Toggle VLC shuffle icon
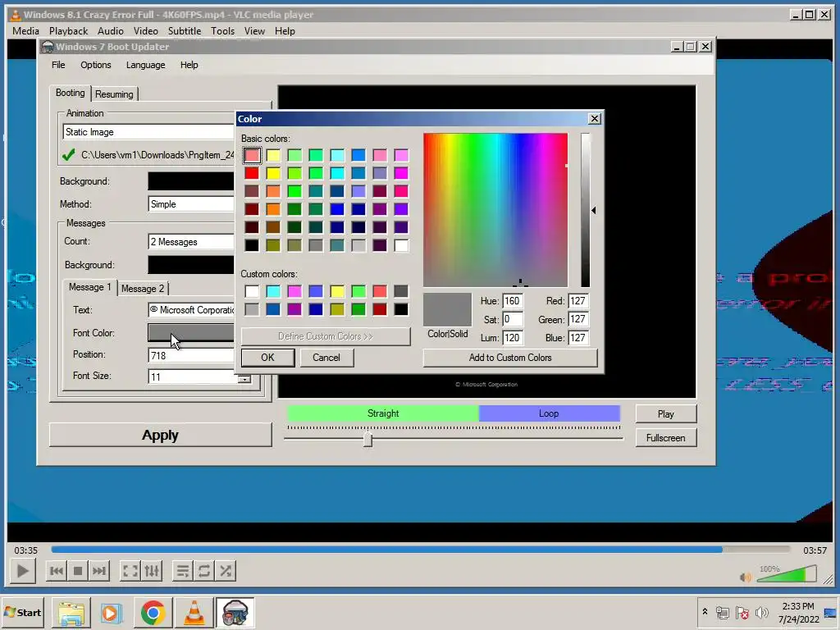 pyautogui.click(x=226, y=571)
